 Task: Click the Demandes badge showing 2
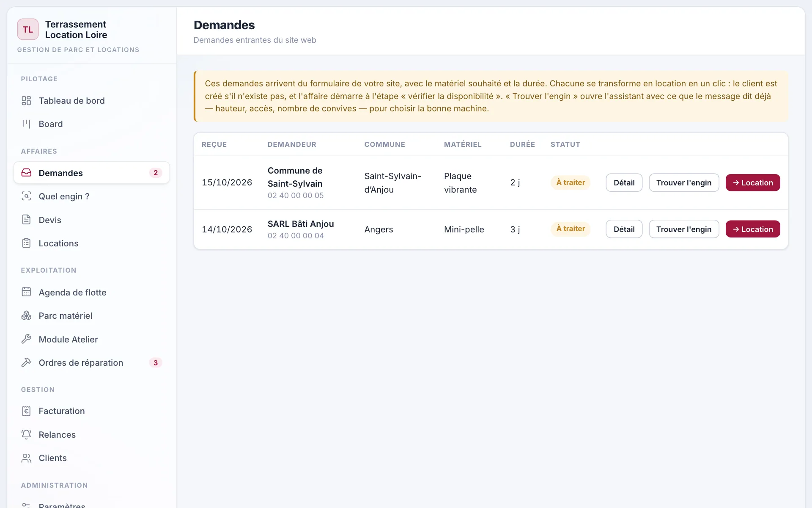(x=156, y=173)
